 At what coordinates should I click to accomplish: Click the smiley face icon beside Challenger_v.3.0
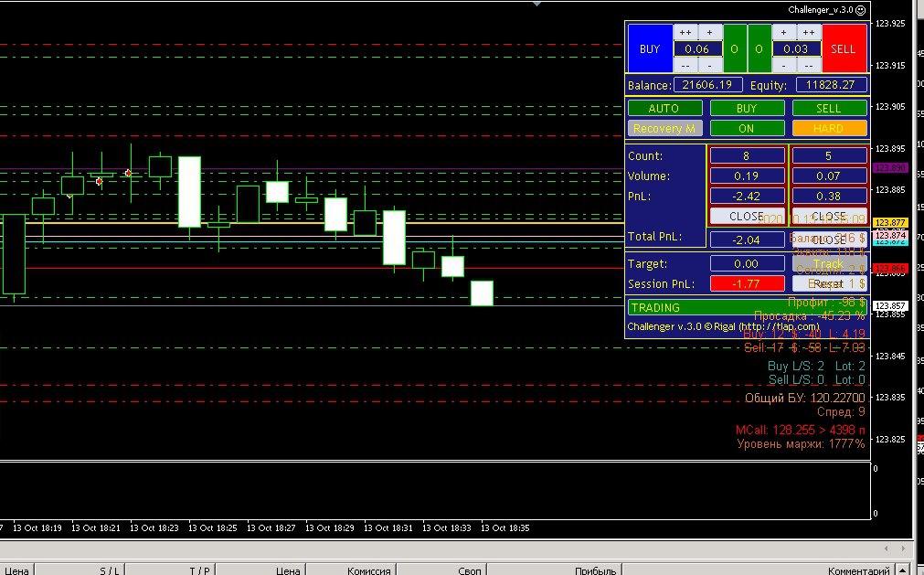(x=860, y=10)
